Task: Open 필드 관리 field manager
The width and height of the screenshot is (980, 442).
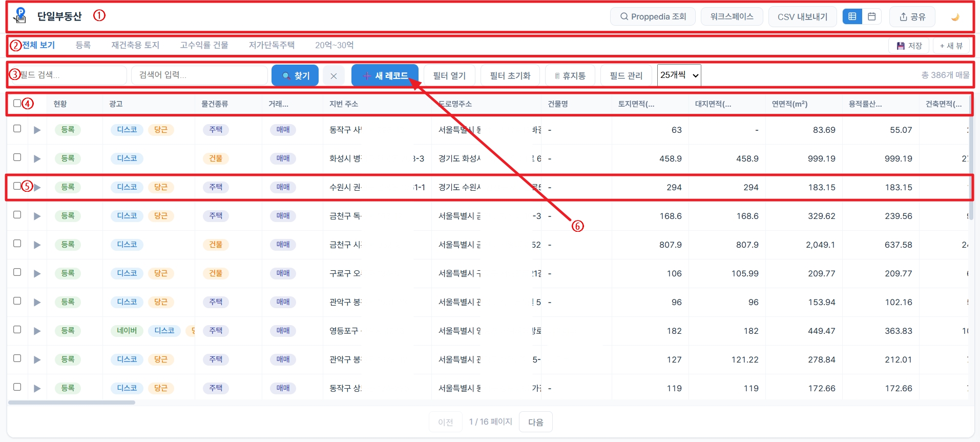Action: coord(626,75)
